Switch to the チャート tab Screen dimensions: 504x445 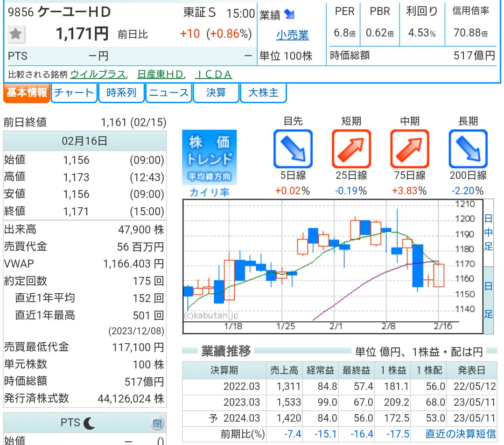[x=74, y=93]
